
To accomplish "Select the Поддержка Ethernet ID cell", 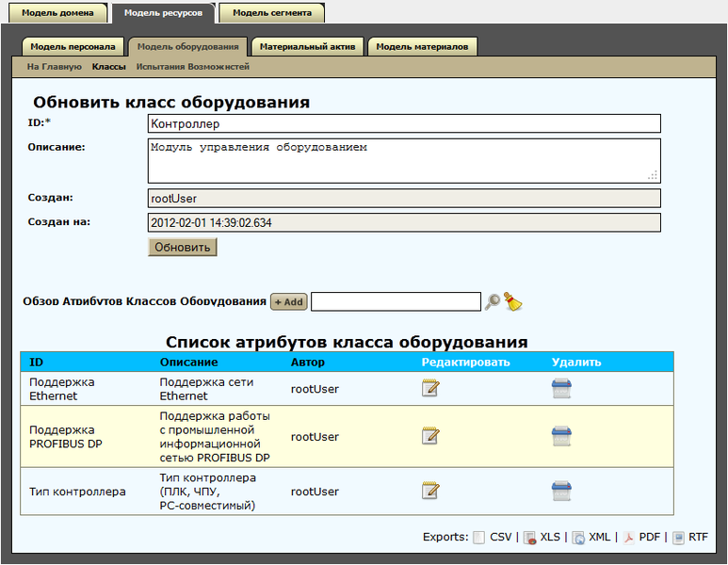I will point(62,389).
